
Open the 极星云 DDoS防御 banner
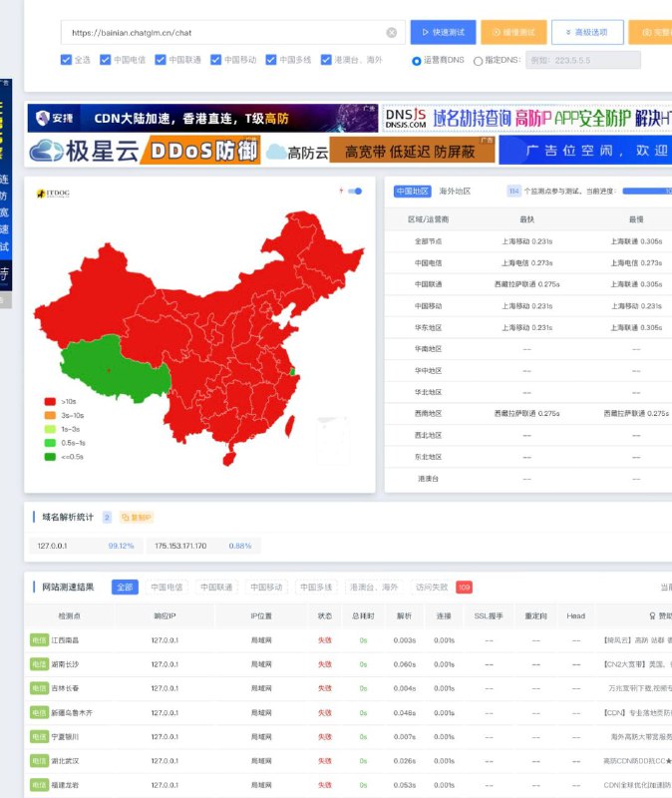[144, 151]
